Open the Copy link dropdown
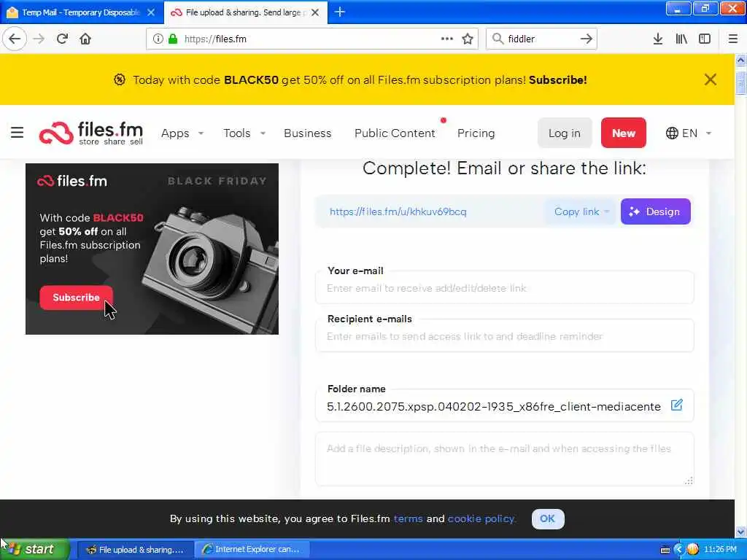 pyautogui.click(x=581, y=212)
